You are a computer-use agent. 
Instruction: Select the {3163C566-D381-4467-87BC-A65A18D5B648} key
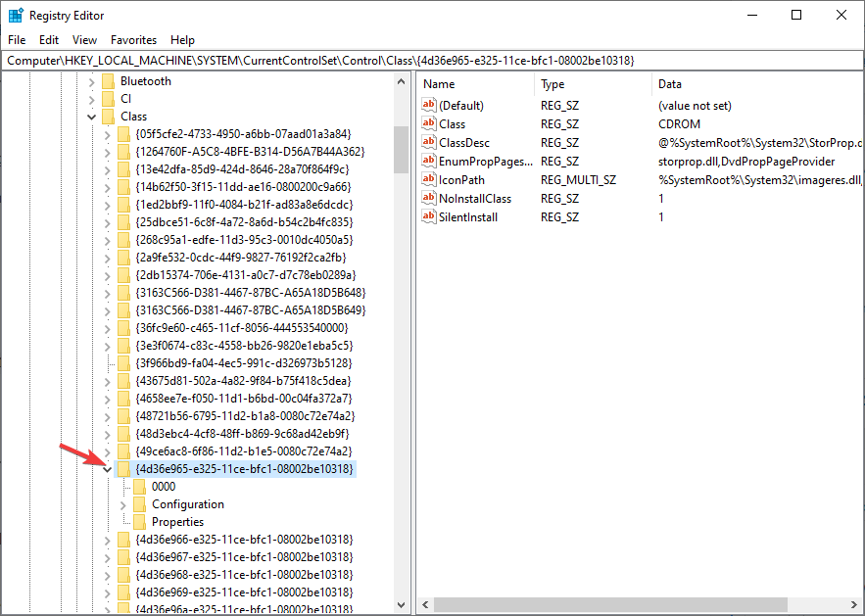tap(251, 292)
